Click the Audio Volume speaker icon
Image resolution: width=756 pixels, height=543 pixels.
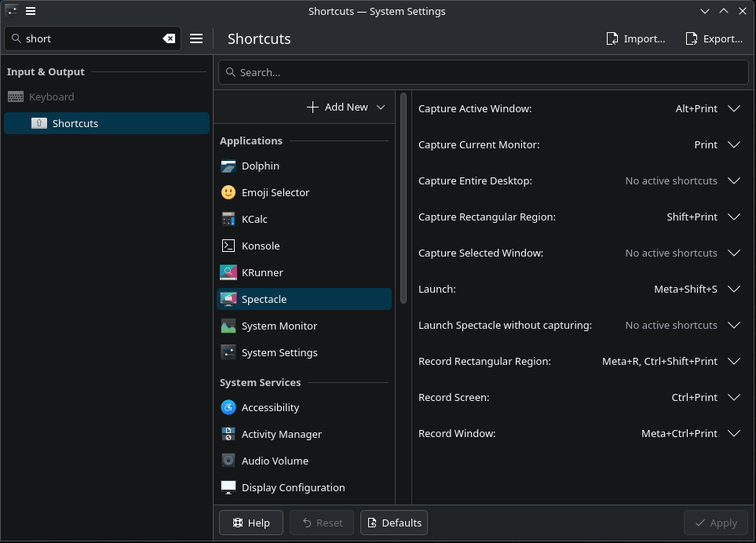[228, 461]
